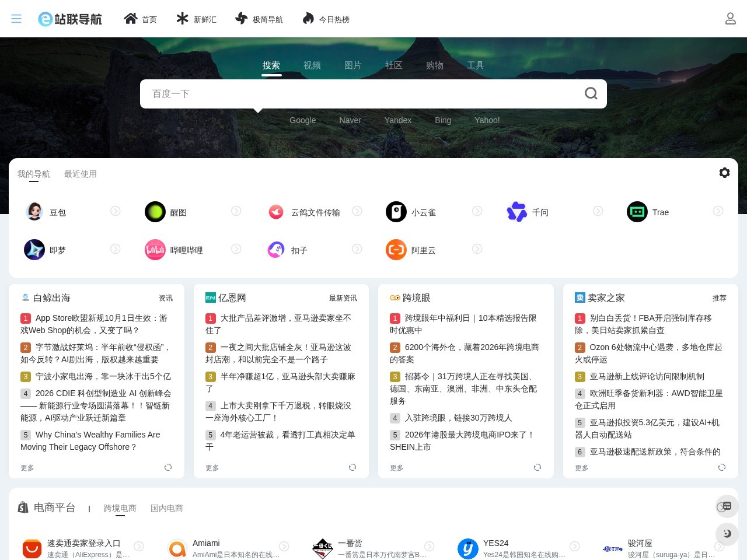The height and width of the screenshot is (560, 747).
Task: Click 更多 under 白鲸出海 card
Action: coord(27,468)
